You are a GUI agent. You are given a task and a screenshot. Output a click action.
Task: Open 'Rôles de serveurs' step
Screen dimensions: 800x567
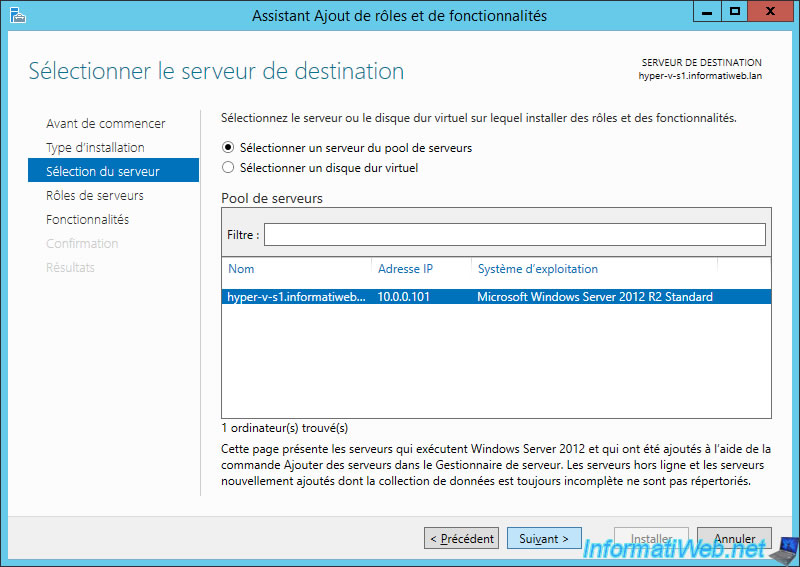tap(95, 195)
